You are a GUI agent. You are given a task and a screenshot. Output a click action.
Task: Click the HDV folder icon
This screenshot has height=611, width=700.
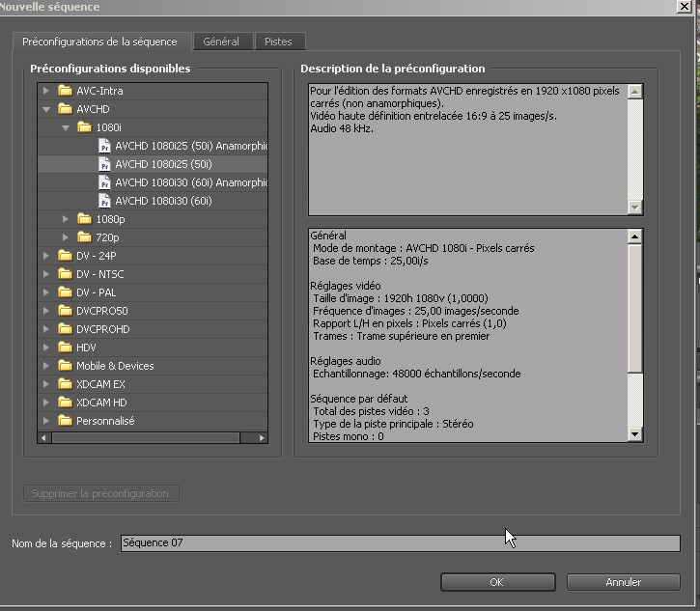point(66,347)
